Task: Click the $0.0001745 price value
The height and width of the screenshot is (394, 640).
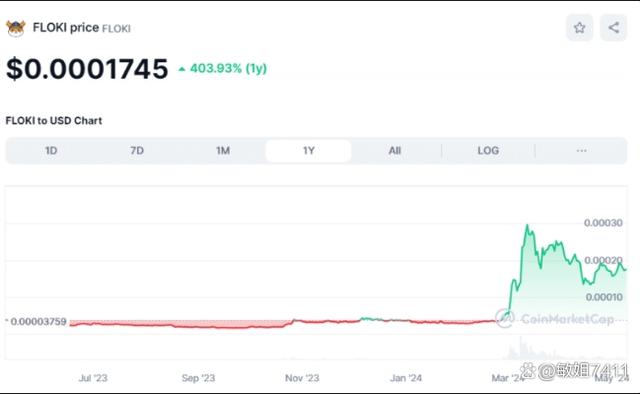Action: pos(87,69)
